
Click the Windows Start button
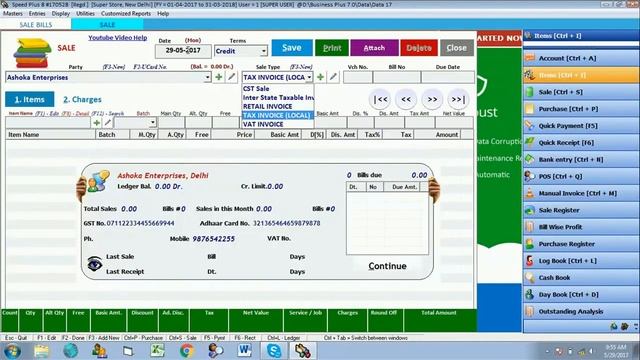12,351
